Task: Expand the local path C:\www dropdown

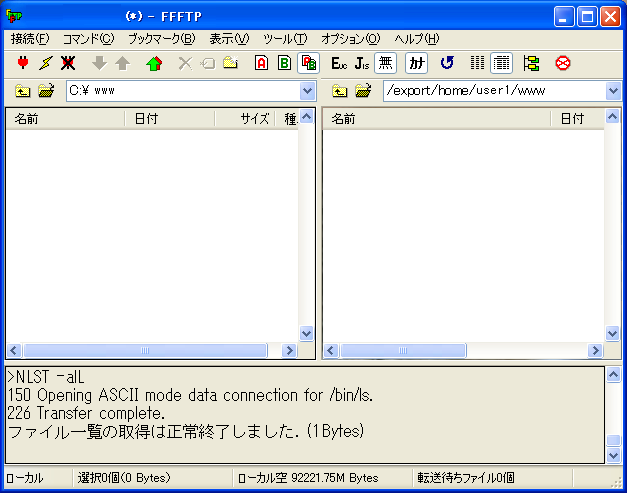Action: [x=307, y=91]
